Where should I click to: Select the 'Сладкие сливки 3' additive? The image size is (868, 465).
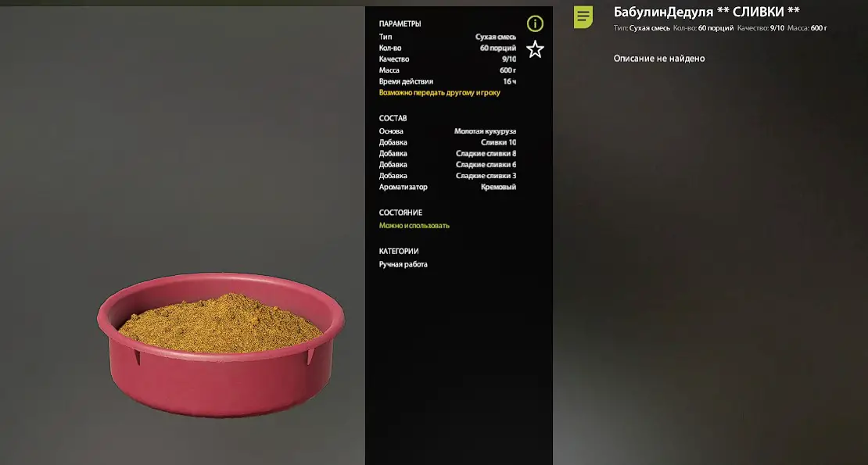click(486, 176)
